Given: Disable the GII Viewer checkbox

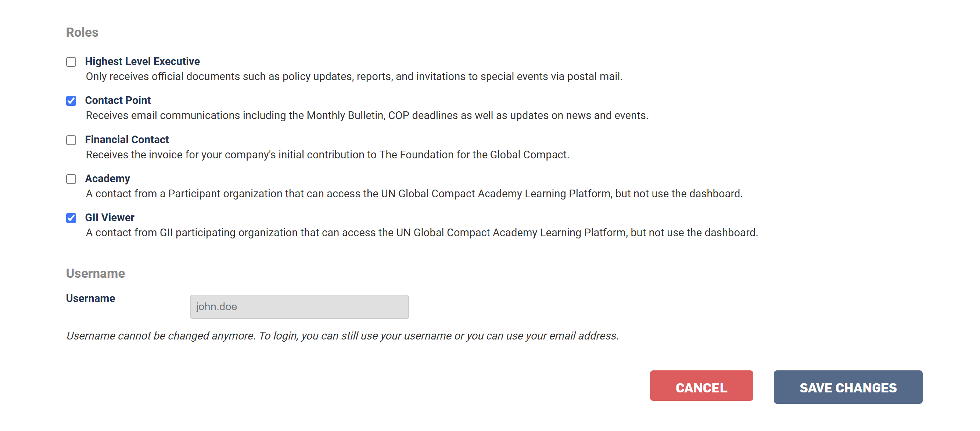Looking at the screenshot, I should (71, 218).
